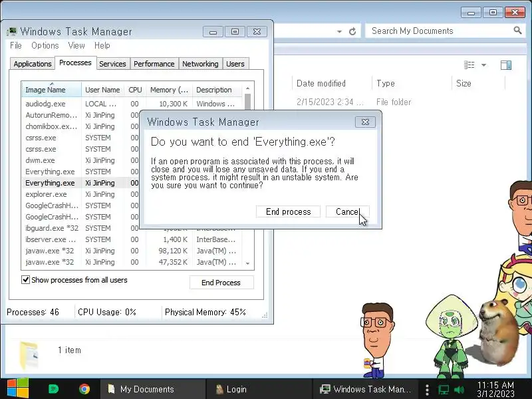
Task: Select dwm.exe process row
Action: coord(80,160)
